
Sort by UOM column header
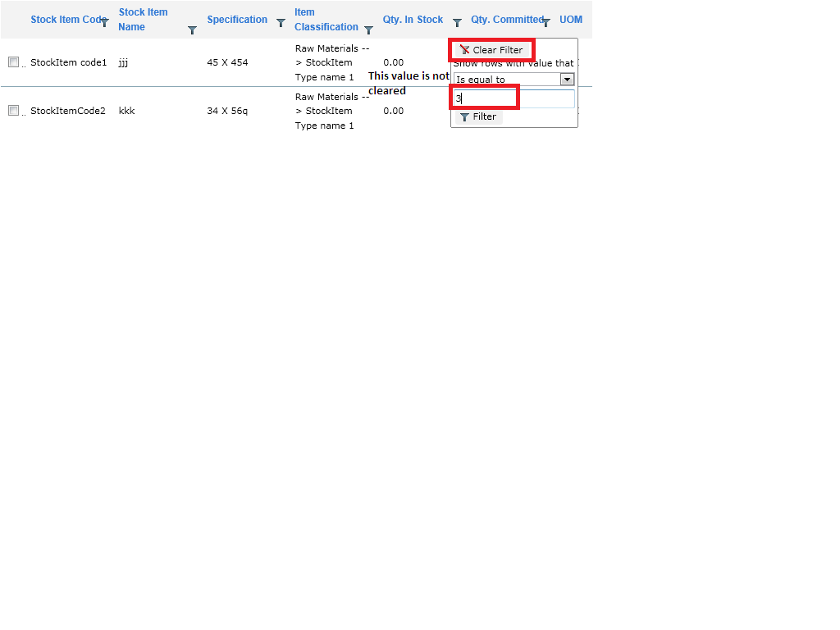(x=571, y=20)
